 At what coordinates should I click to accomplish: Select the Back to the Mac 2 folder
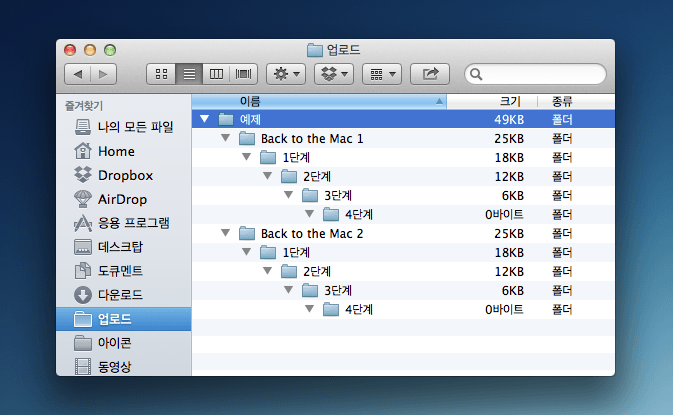coord(403,233)
